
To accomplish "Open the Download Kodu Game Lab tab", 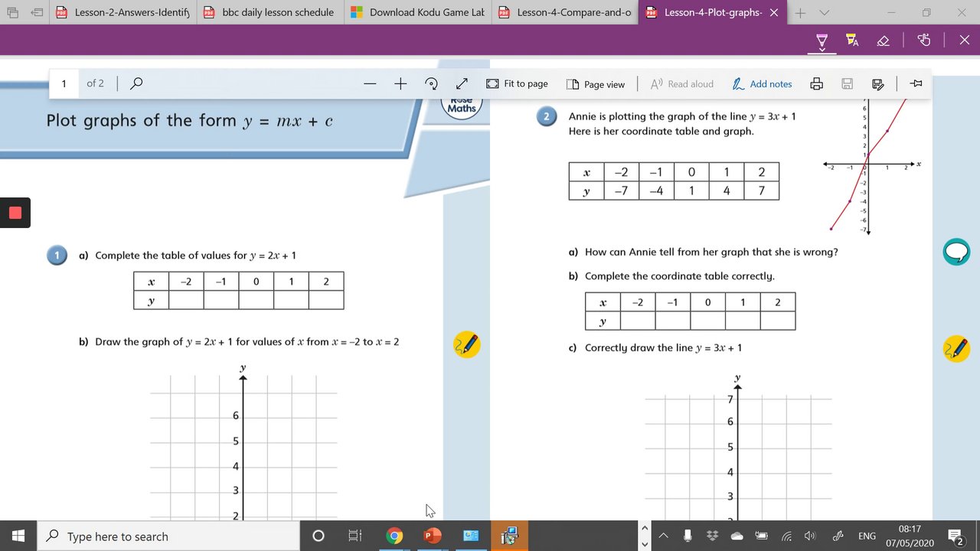I will click(x=417, y=12).
